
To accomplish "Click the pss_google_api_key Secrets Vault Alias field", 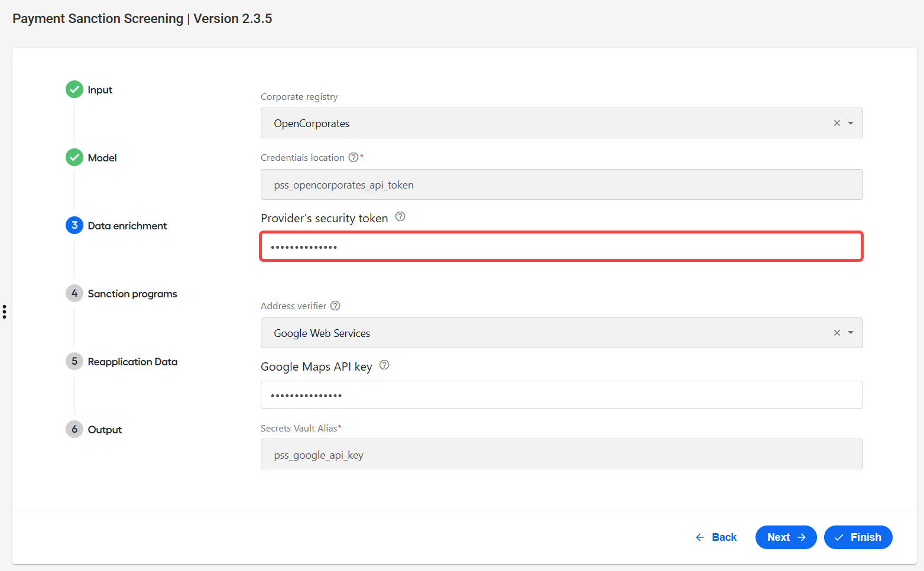I will click(562, 454).
